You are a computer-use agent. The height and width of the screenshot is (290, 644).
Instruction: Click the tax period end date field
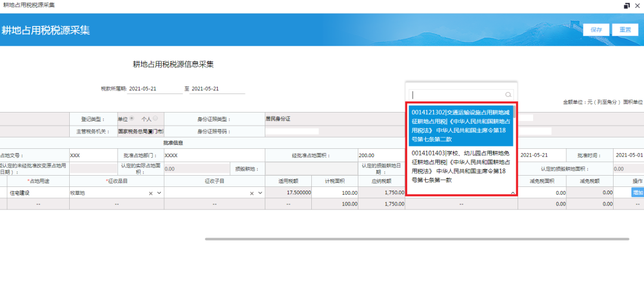(x=217, y=89)
